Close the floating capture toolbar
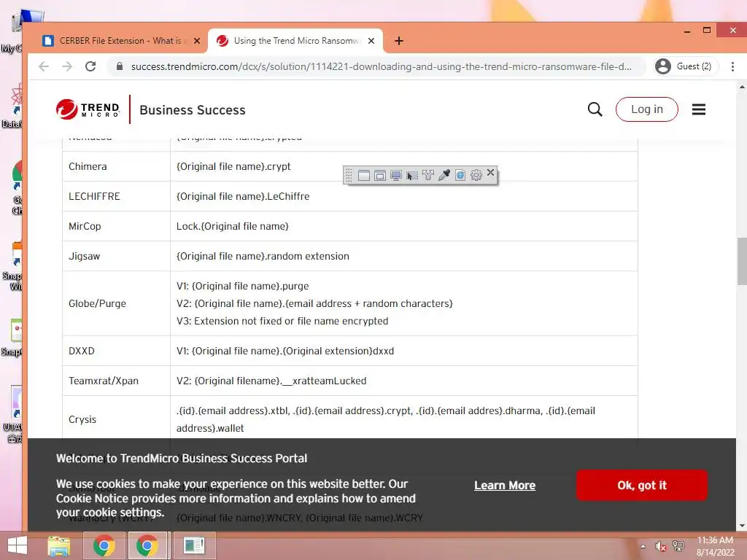747x560 pixels. click(490, 172)
